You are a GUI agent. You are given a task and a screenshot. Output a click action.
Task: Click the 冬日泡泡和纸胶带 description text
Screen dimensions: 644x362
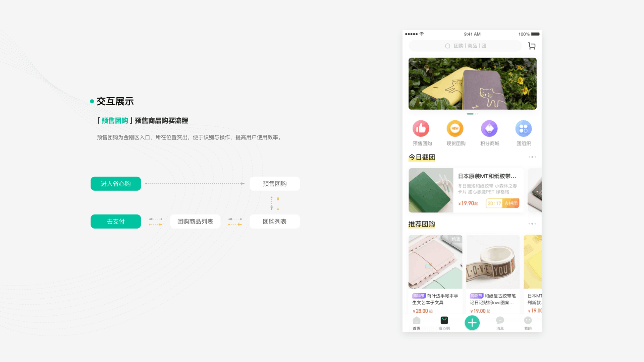[487, 189]
